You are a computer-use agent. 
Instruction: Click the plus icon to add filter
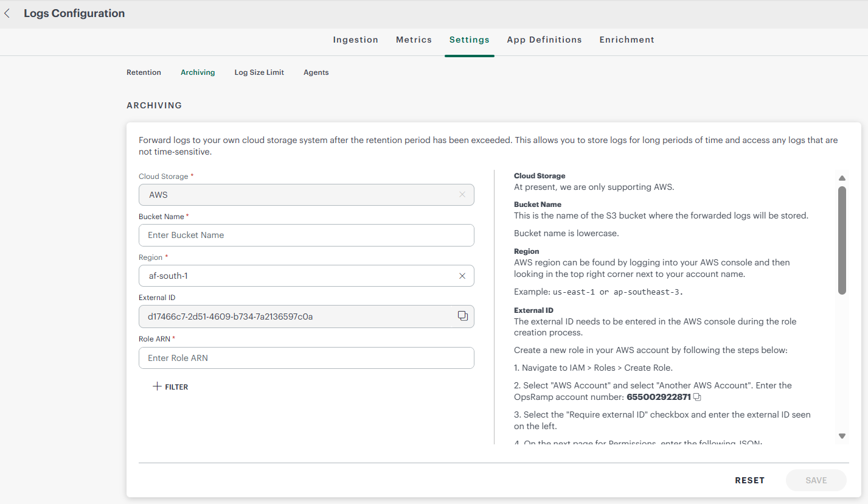(157, 387)
